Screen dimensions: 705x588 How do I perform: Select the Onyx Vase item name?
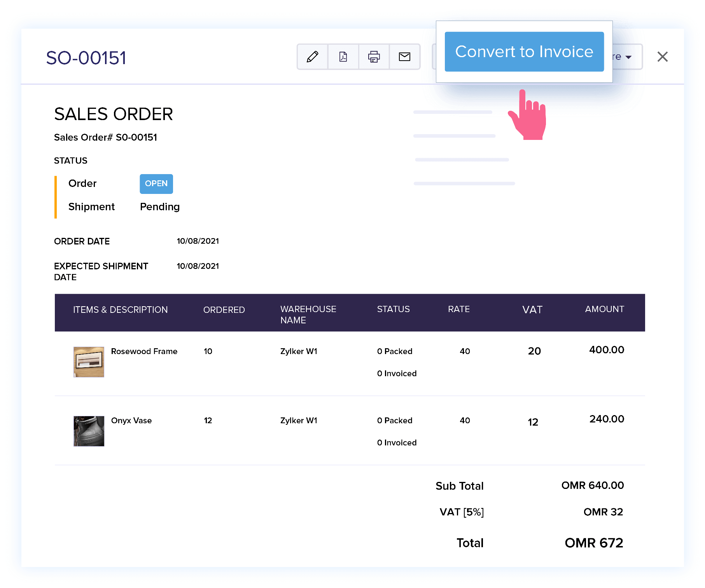(131, 420)
